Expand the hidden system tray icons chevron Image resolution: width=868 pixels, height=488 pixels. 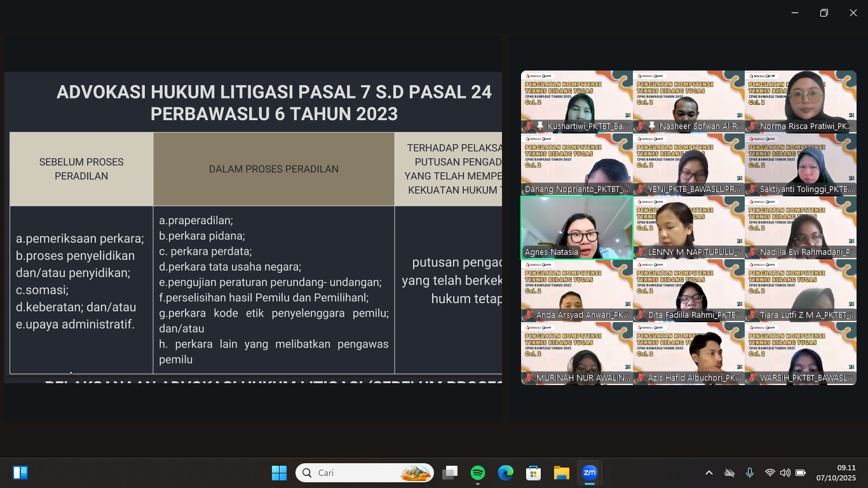tap(709, 473)
